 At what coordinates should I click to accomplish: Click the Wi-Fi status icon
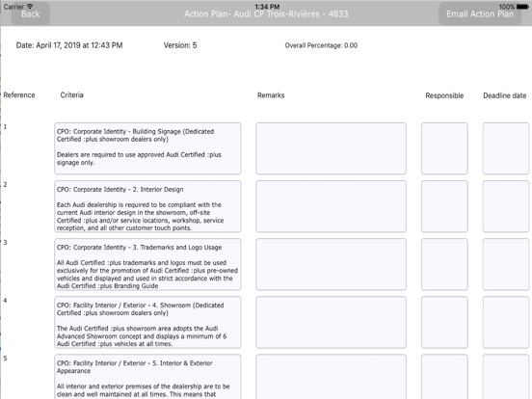(30, 7)
